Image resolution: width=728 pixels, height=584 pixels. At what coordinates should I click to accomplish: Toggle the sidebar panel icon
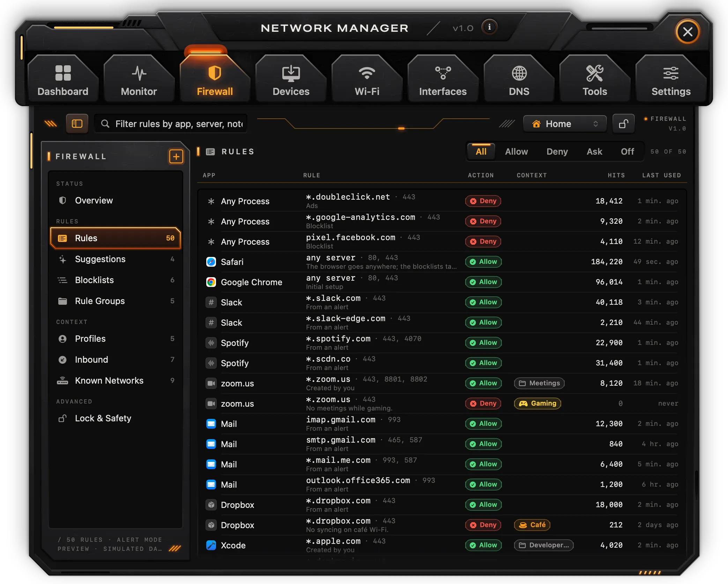click(77, 124)
